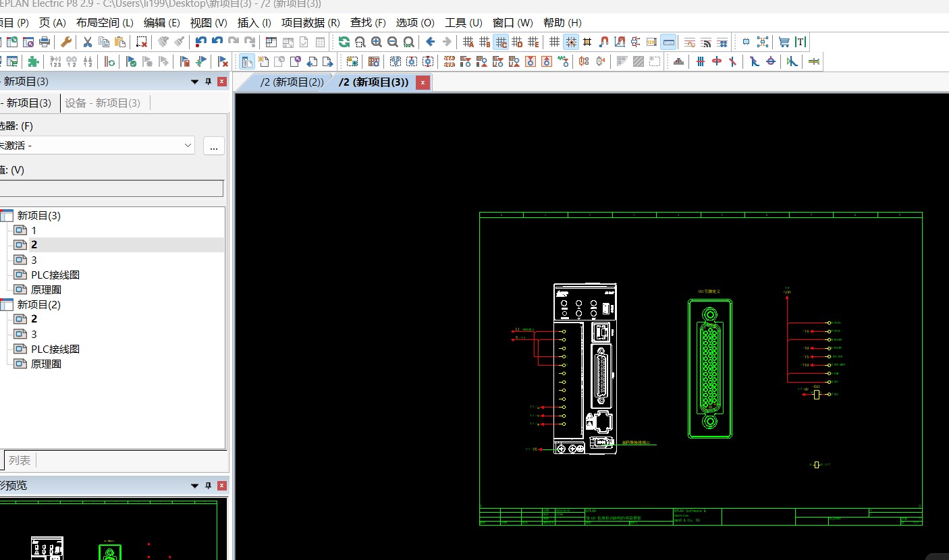Image resolution: width=949 pixels, height=560 pixels.
Task: Click the Print icon in toolbar
Action: coord(45,42)
